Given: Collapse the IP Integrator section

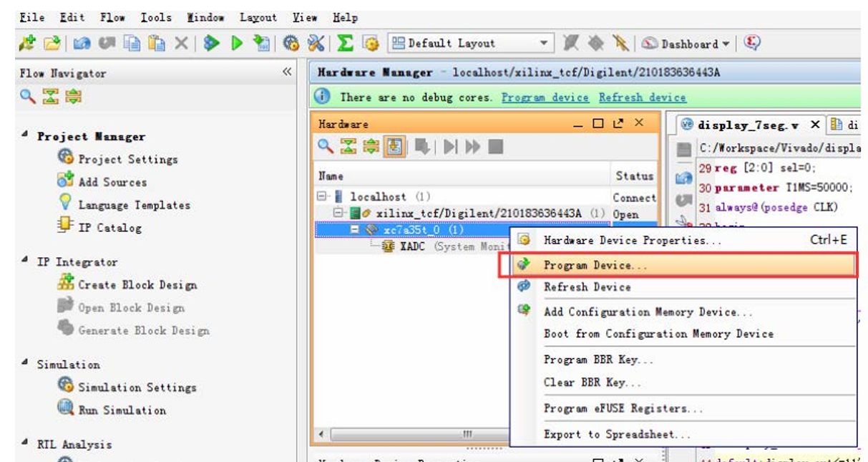Looking at the screenshot, I should [x=25, y=261].
